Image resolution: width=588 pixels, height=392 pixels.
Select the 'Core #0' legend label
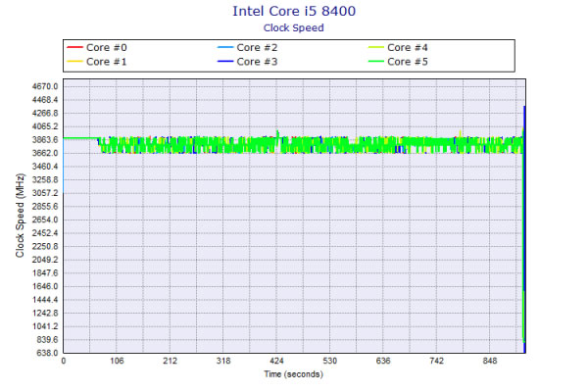(107, 48)
